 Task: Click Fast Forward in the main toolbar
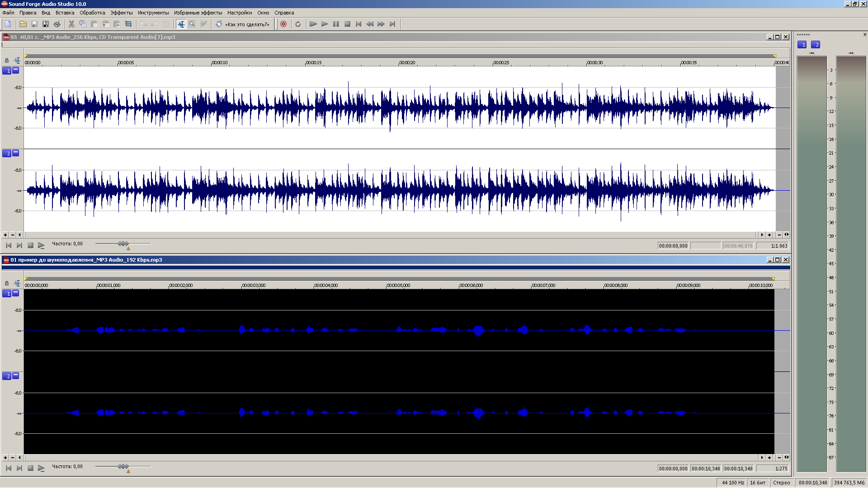click(381, 24)
